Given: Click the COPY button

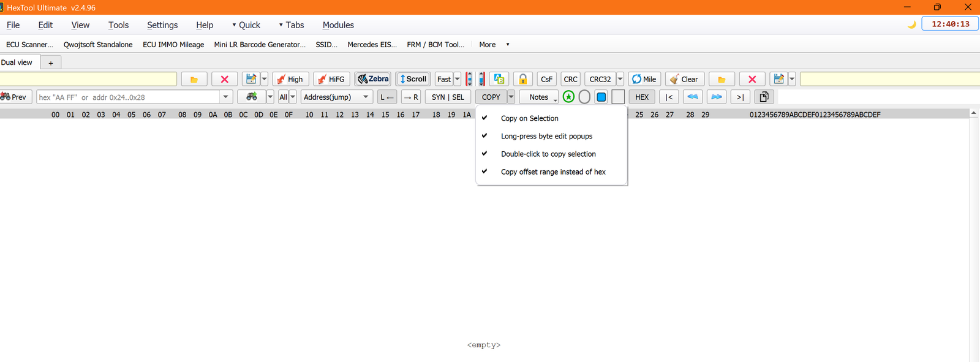Looking at the screenshot, I should pyautogui.click(x=491, y=97).
